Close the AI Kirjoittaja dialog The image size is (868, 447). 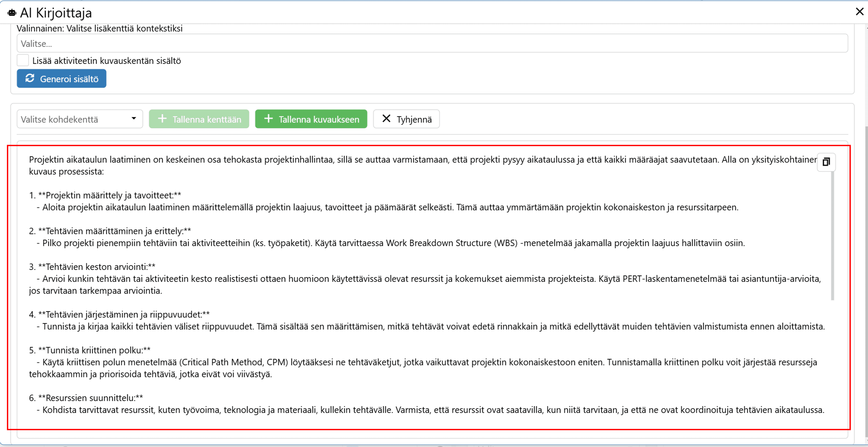click(x=859, y=12)
